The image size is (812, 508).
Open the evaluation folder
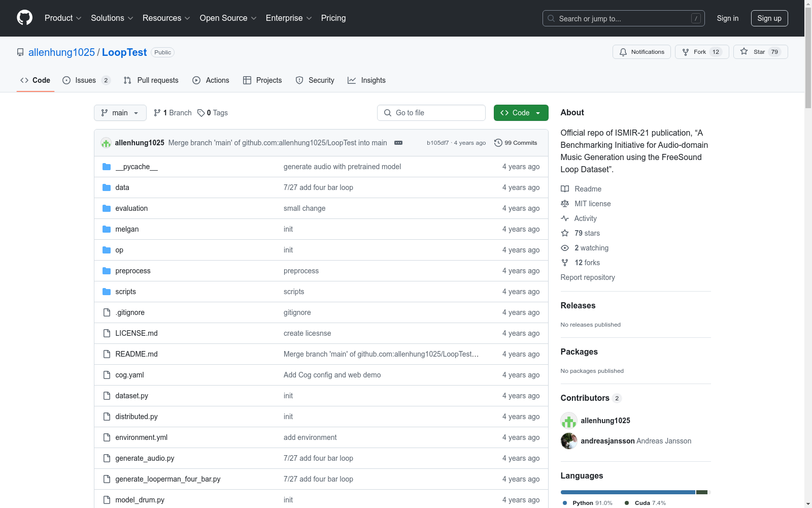coord(131,208)
